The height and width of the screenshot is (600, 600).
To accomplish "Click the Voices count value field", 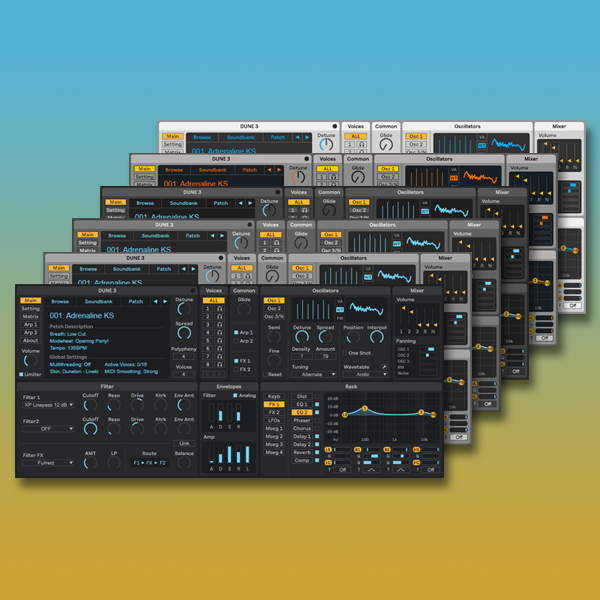I will pos(184,374).
